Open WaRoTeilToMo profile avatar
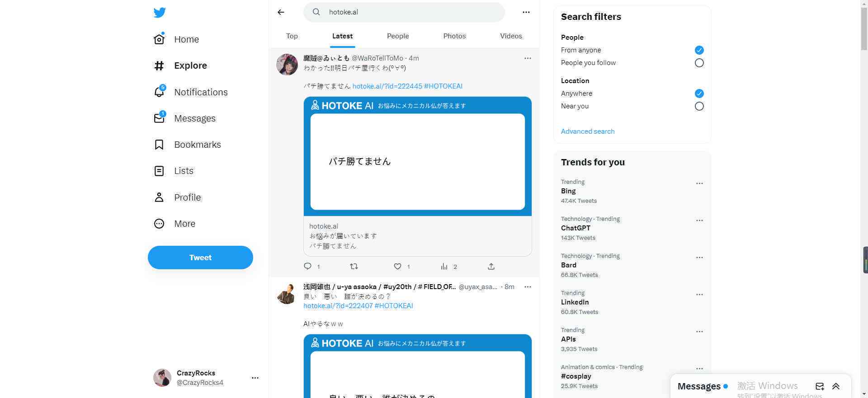The height and width of the screenshot is (398, 868). click(287, 65)
